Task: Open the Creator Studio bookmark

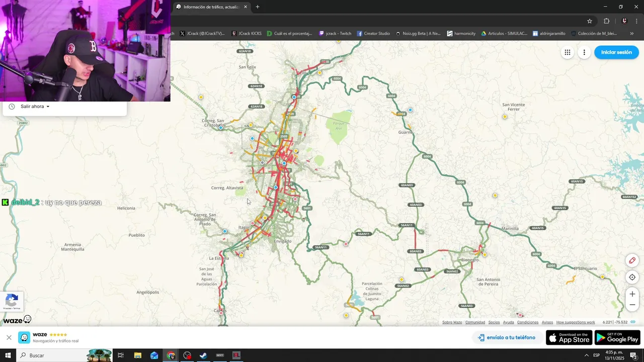Action: (373, 34)
